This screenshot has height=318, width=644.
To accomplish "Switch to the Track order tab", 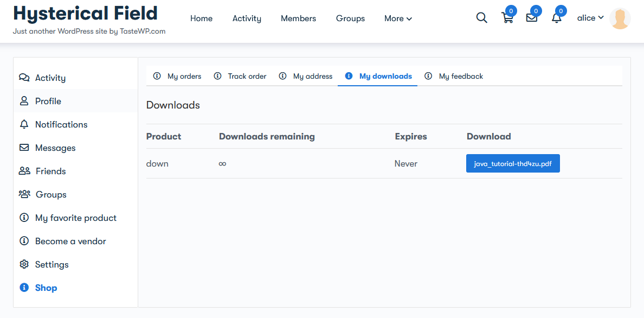I will click(x=240, y=76).
